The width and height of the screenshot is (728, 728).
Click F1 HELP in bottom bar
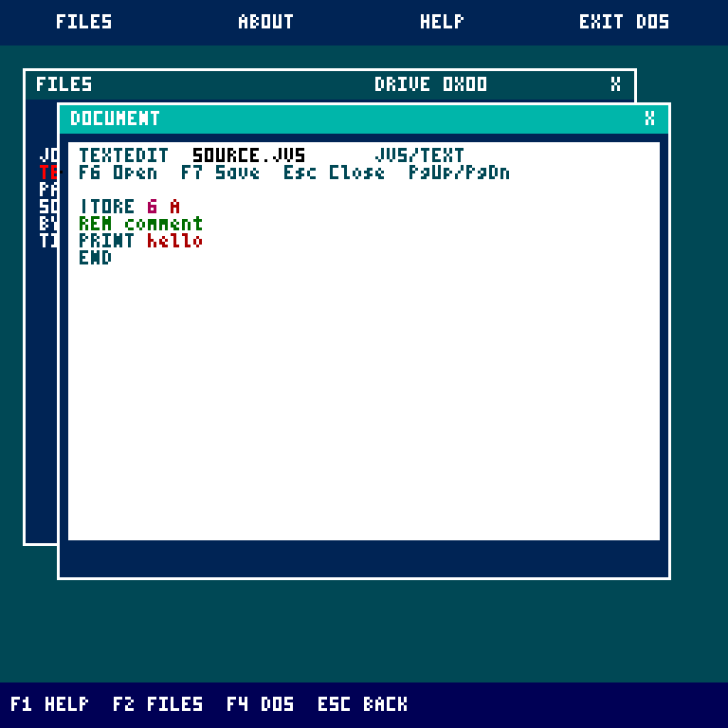(49, 704)
